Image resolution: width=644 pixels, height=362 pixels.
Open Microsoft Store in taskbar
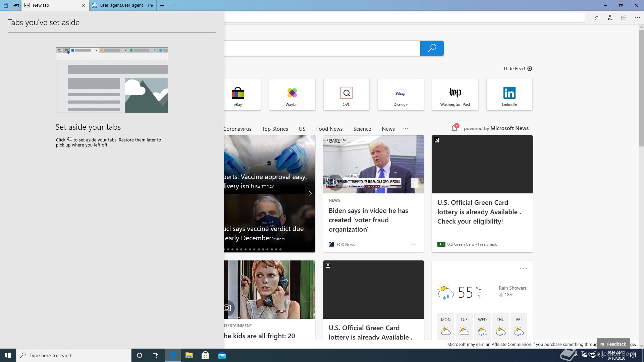(x=206, y=355)
